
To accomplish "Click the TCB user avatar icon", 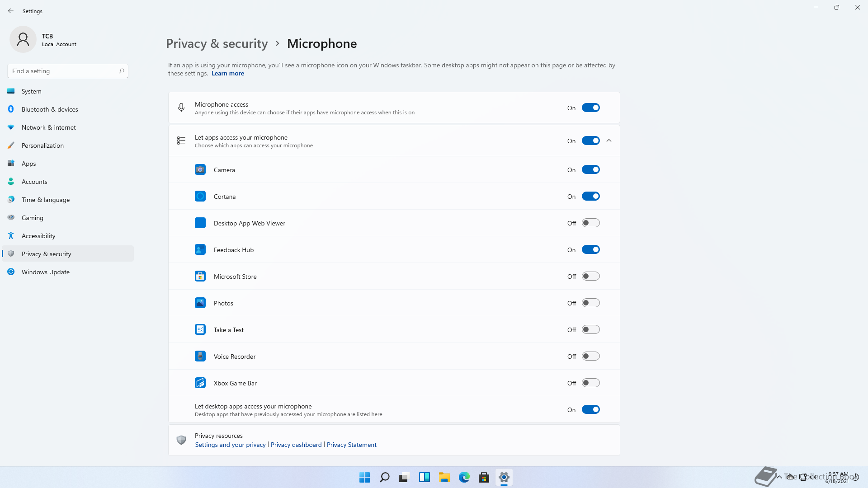I will tap(23, 39).
